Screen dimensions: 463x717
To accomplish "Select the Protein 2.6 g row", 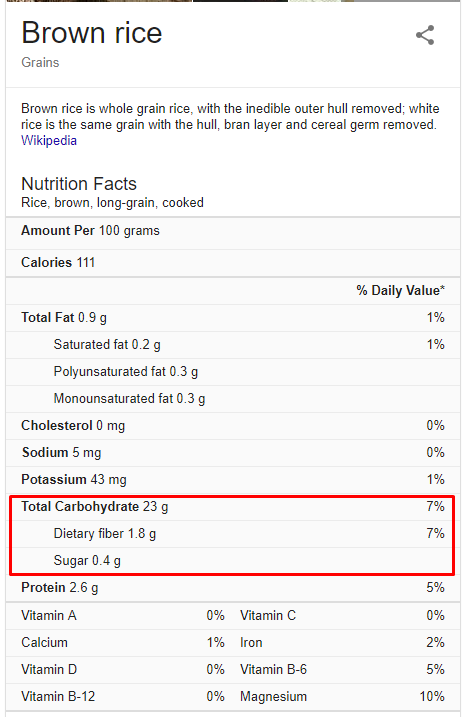I will 233,588.
